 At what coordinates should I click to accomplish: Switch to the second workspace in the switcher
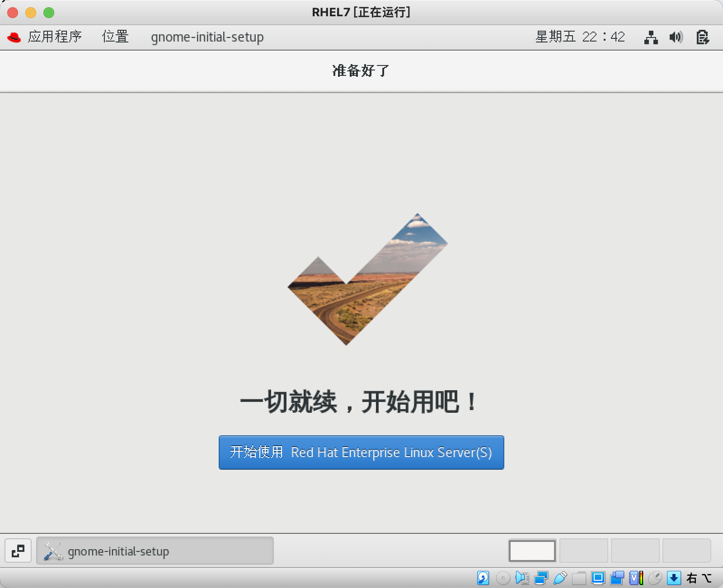tap(584, 551)
